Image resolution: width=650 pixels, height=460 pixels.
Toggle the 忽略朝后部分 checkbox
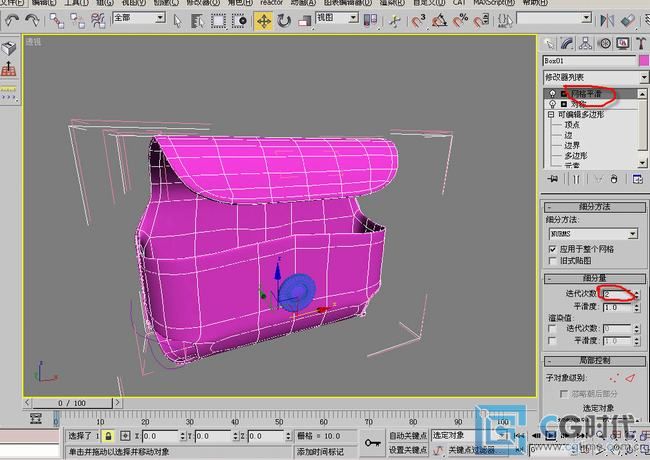click(x=564, y=393)
